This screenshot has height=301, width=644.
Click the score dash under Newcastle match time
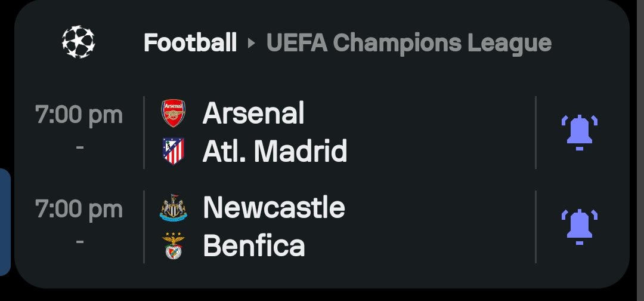click(x=80, y=241)
